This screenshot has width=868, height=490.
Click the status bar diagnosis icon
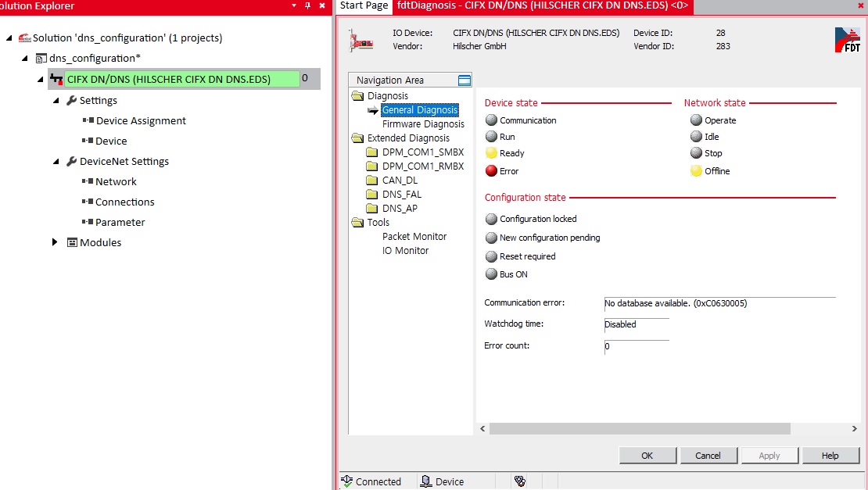pos(520,481)
